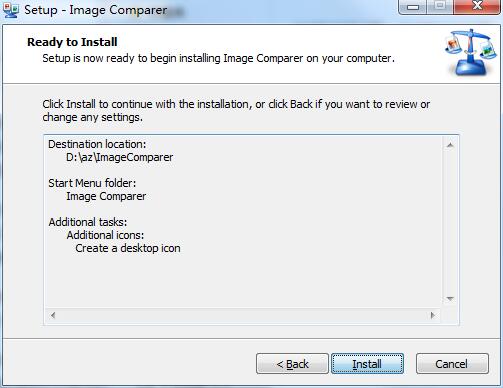Click the summary box scroll down arrow

point(450,299)
